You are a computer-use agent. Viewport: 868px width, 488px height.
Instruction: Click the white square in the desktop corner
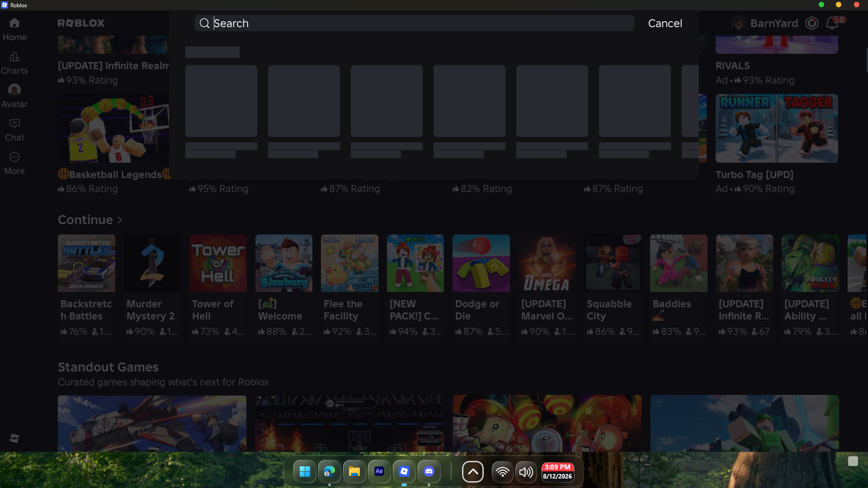point(853,461)
